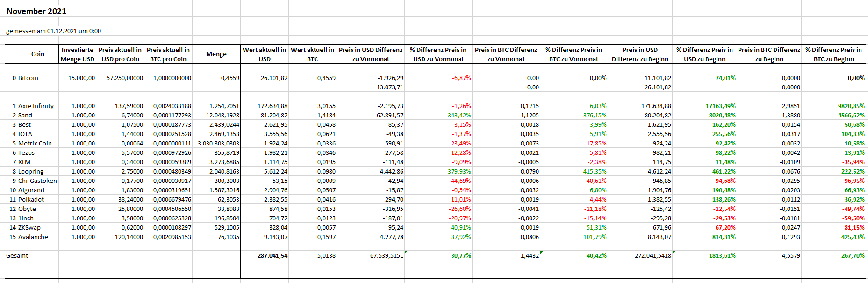The width and height of the screenshot is (868, 283).
Task: Click Obyte price '25,80000'
Action: click(x=130, y=209)
